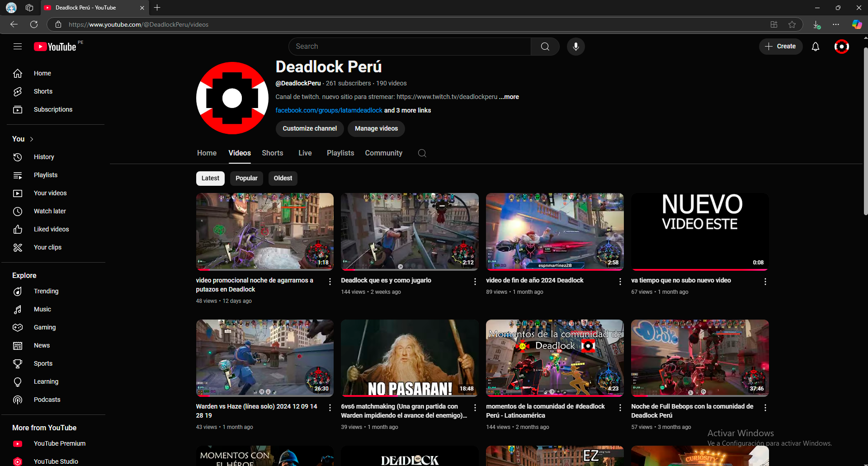The width and height of the screenshot is (868, 466).
Task: Open the hamburger guide menu
Action: point(18,47)
